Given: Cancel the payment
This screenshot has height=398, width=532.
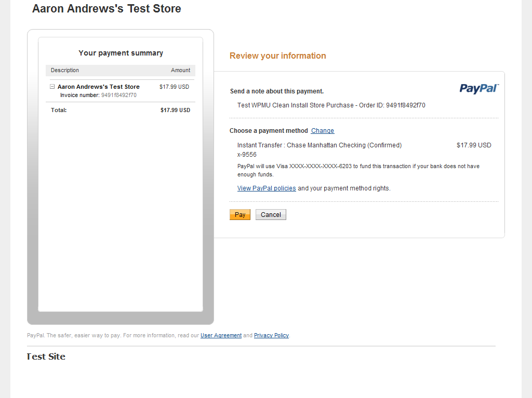Looking at the screenshot, I should (271, 215).
